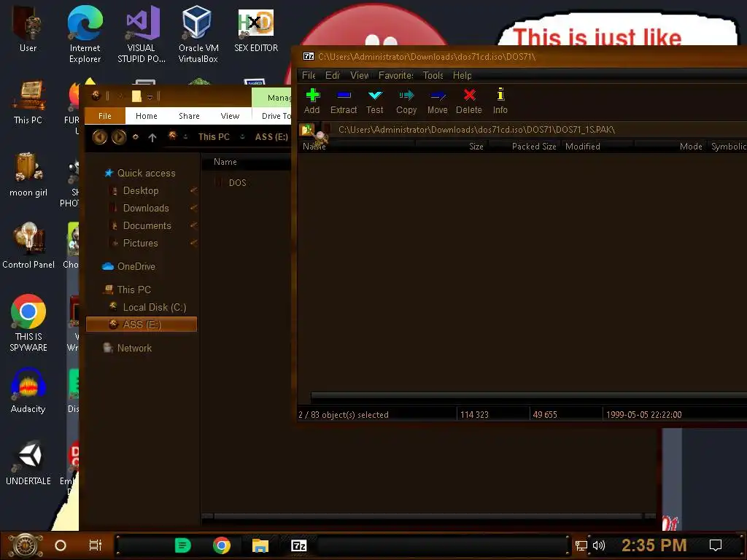The width and height of the screenshot is (747, 560).
Task: Select Local Disk (C:) in navigation pane
Action: 155,307
